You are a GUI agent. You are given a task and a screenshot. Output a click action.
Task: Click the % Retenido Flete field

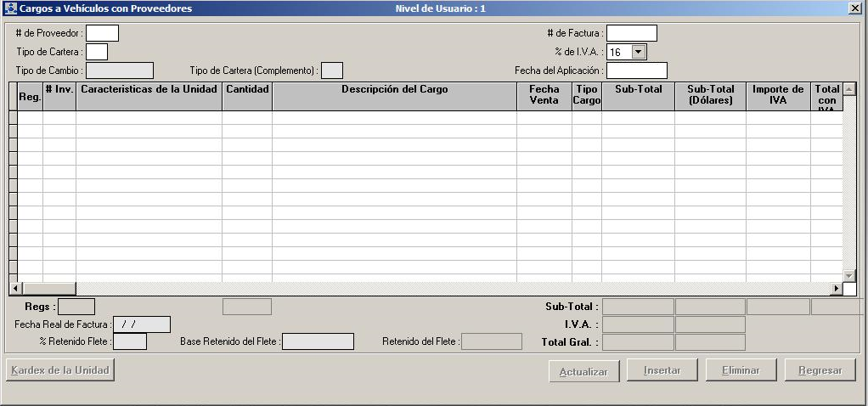(x=130, y=341)
